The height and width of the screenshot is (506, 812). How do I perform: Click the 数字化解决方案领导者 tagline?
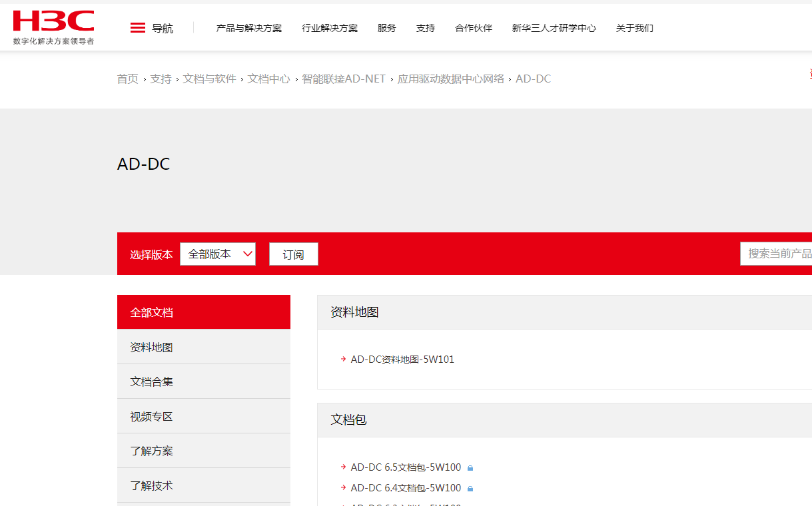53,41
